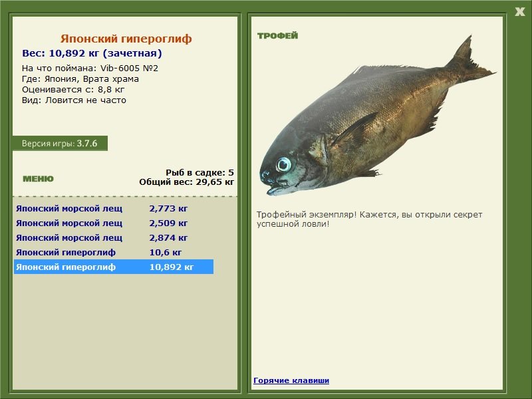Select the Японский морской лещ 2,773 кг row
This screenshot has width=532, height=399.
[x=114, y=208]
